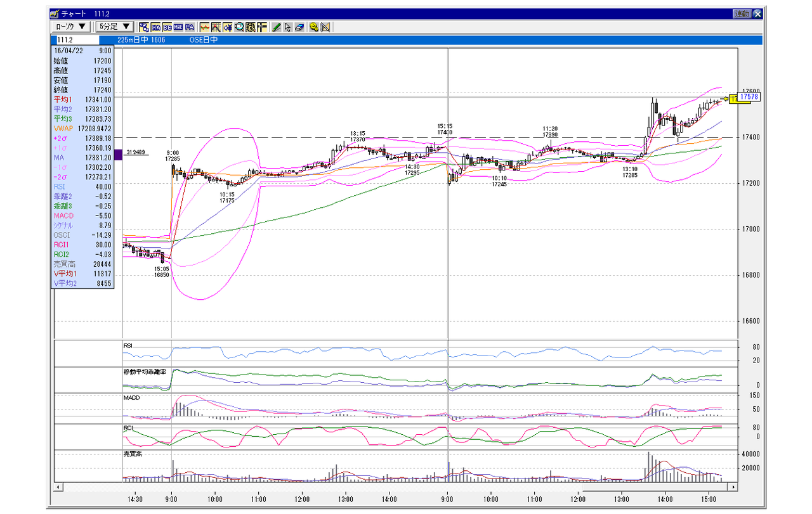812x514 pixels.
Task: Click the ruler triangle measurement icon
Action: pos(325,27)
